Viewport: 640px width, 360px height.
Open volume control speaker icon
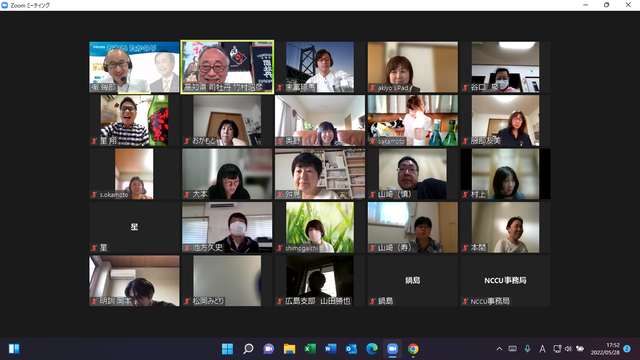click(568, 349)
